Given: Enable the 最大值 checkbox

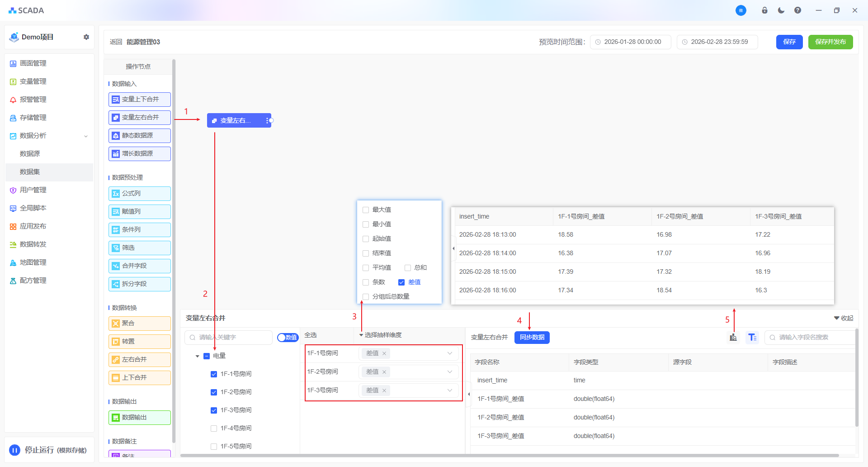Looking at the screenshot, I should [366, 210].
